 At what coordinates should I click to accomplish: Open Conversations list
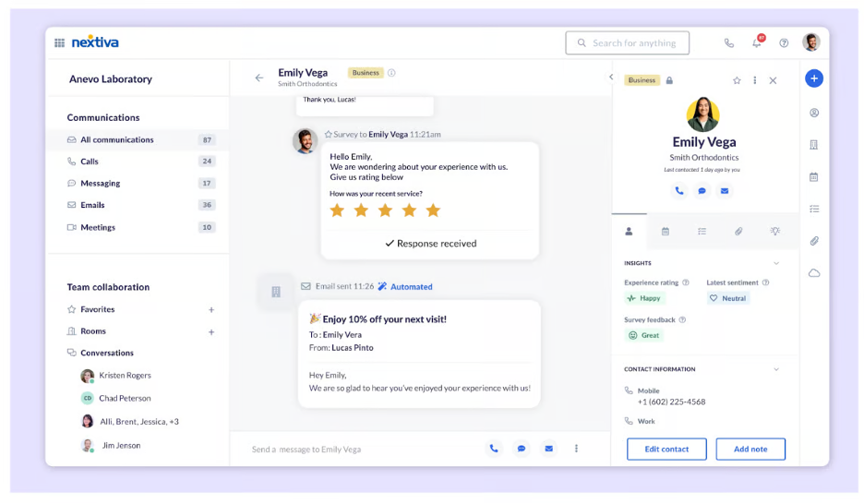coord(106,353)
